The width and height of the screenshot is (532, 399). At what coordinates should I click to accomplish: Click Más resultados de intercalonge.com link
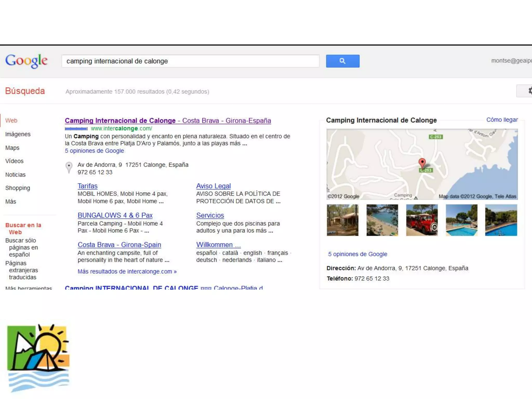coord(127,271)
